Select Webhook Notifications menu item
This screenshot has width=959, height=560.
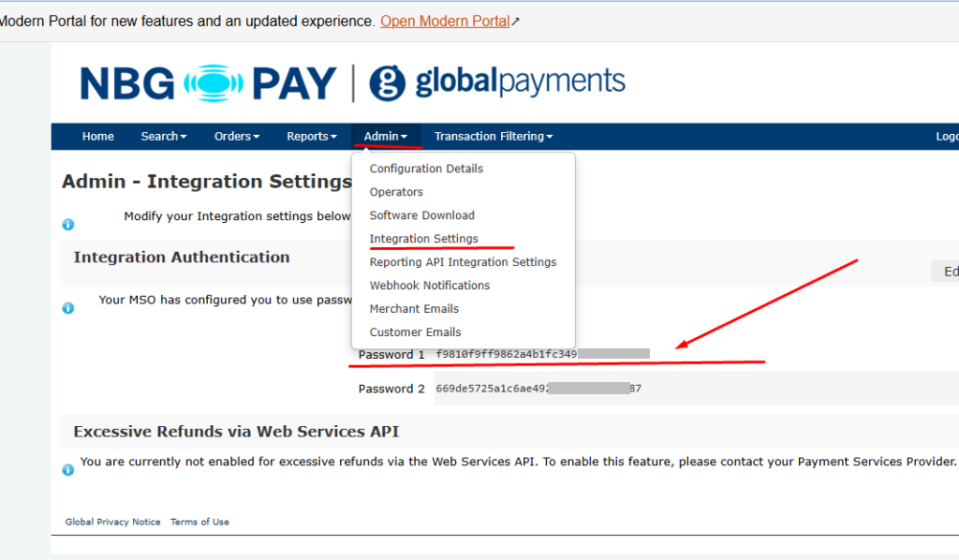point(429,286)
